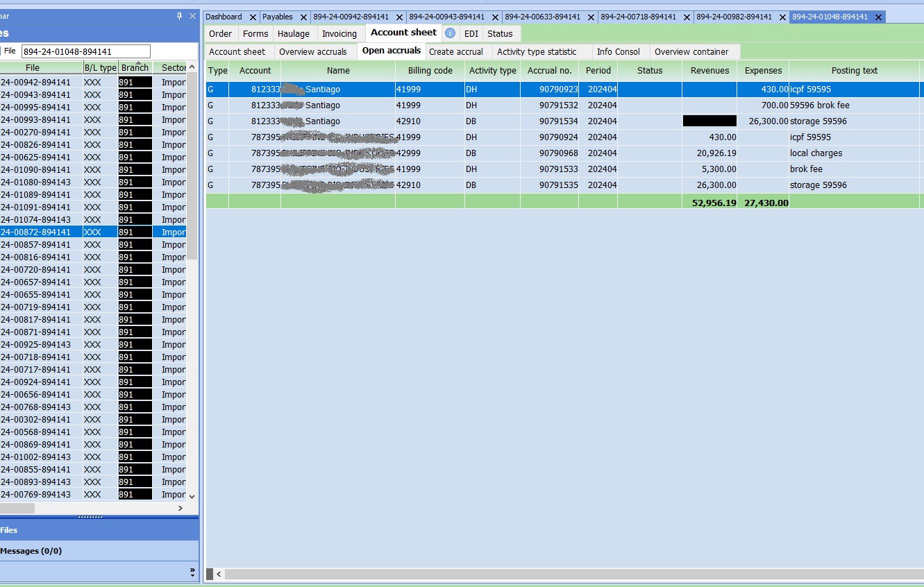Select the Create accrual sub-tab
924x587 pixels.
point(456,51)
